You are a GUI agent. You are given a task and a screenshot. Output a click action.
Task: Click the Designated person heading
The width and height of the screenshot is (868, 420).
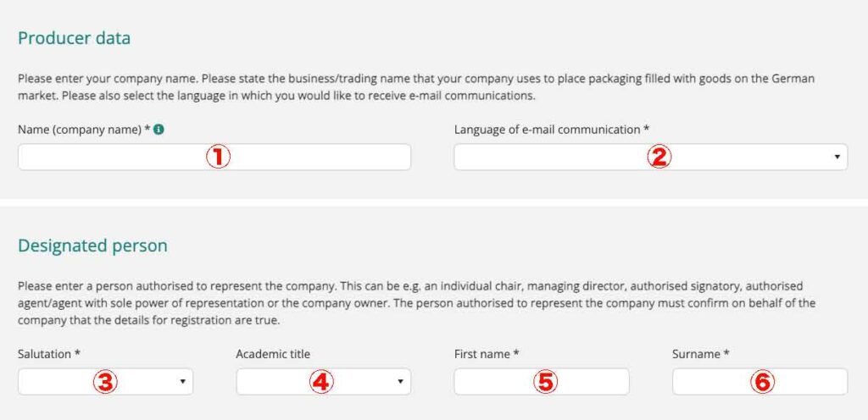[92, 246]
